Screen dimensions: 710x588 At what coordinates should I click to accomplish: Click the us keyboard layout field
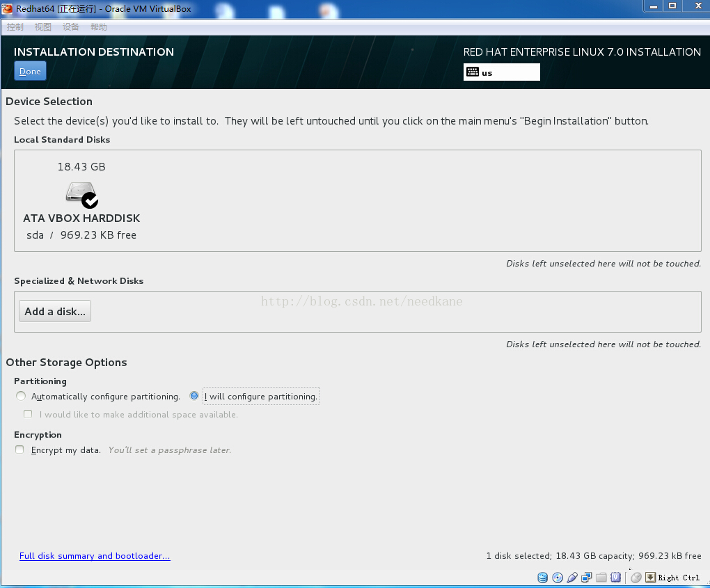click(502, 72)
